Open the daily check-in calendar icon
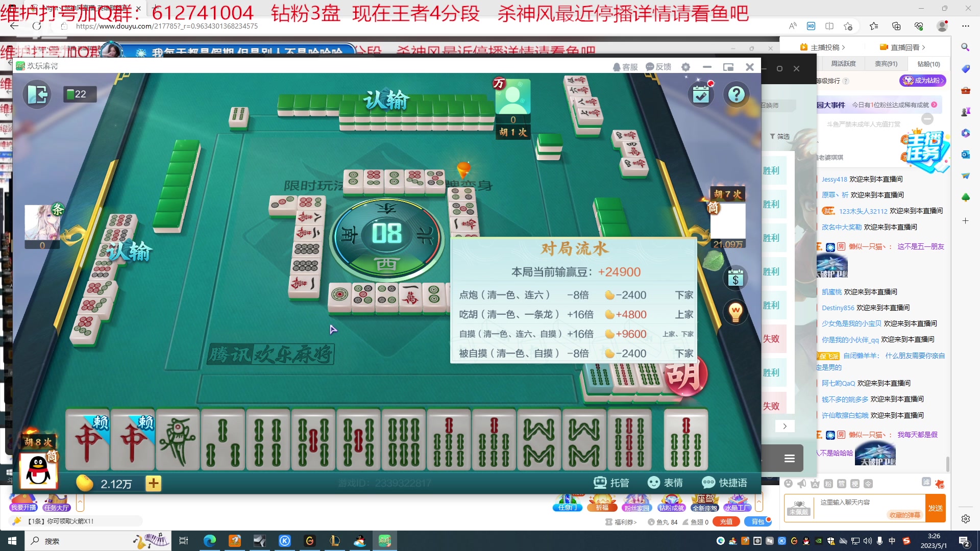 [x=701, y=94]
